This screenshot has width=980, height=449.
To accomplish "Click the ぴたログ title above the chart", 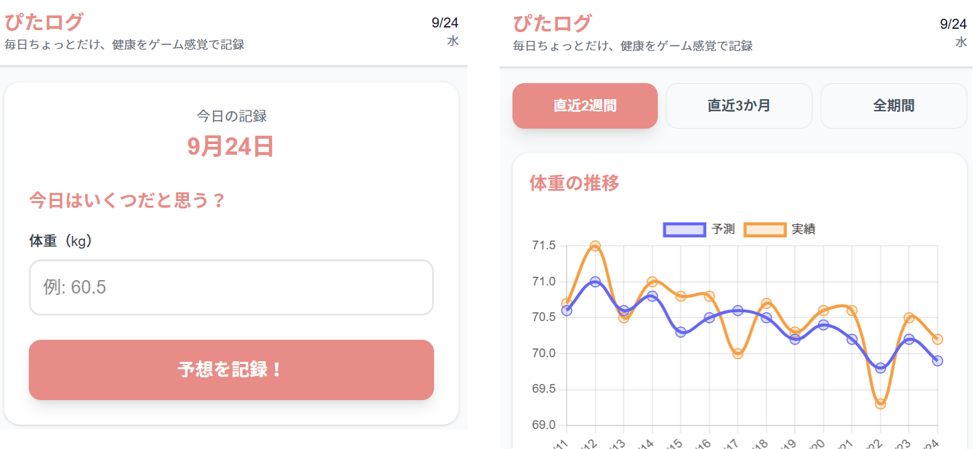I will [x=552, y=23].
